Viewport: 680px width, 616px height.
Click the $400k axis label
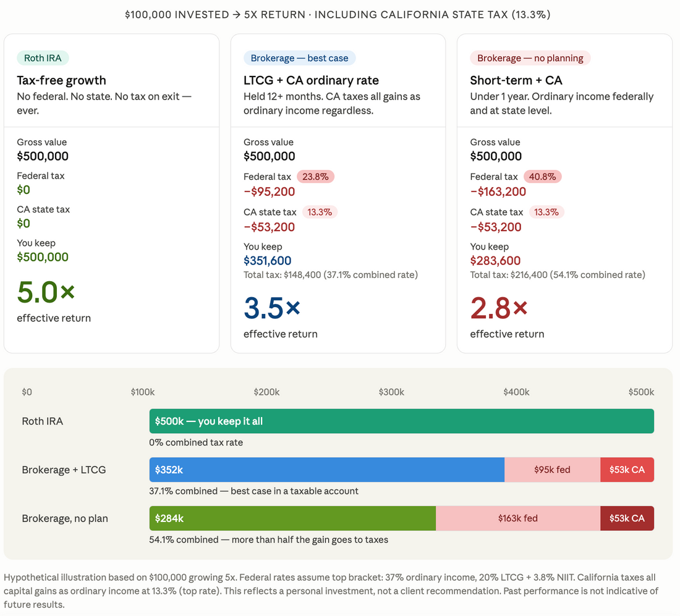click(516, 392)
